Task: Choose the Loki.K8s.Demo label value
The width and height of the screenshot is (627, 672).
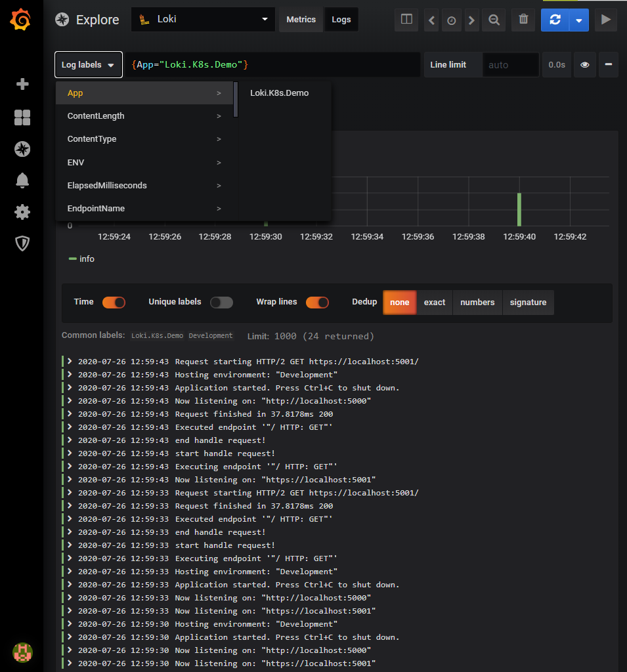Action: pyautogui.click(x=279, y=93)
